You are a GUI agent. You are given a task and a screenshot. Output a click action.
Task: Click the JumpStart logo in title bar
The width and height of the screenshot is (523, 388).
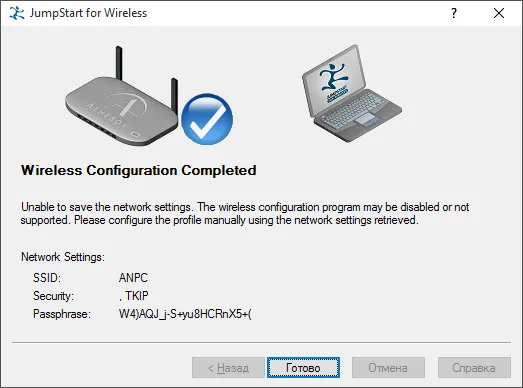coord(16,13)
